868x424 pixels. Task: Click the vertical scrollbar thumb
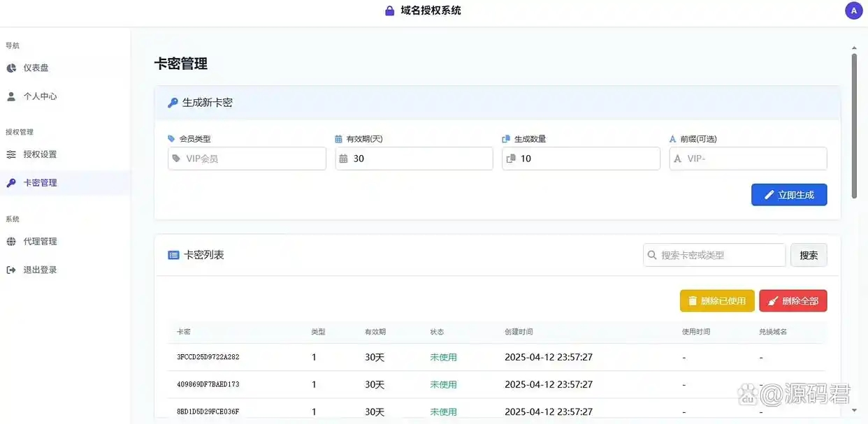tap(854, 126)
